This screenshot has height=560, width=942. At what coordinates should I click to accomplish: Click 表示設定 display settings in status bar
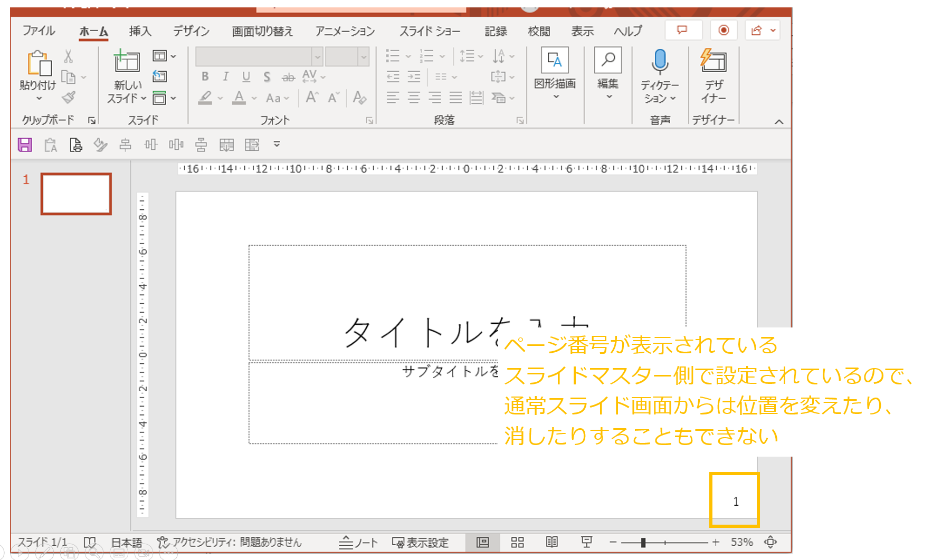(421, 542)
